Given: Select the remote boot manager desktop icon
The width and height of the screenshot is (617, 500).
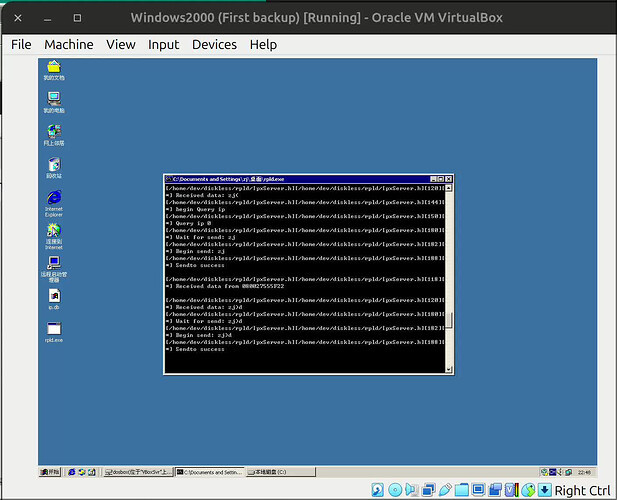Looking at the screenshot, I should pos(54,269).
